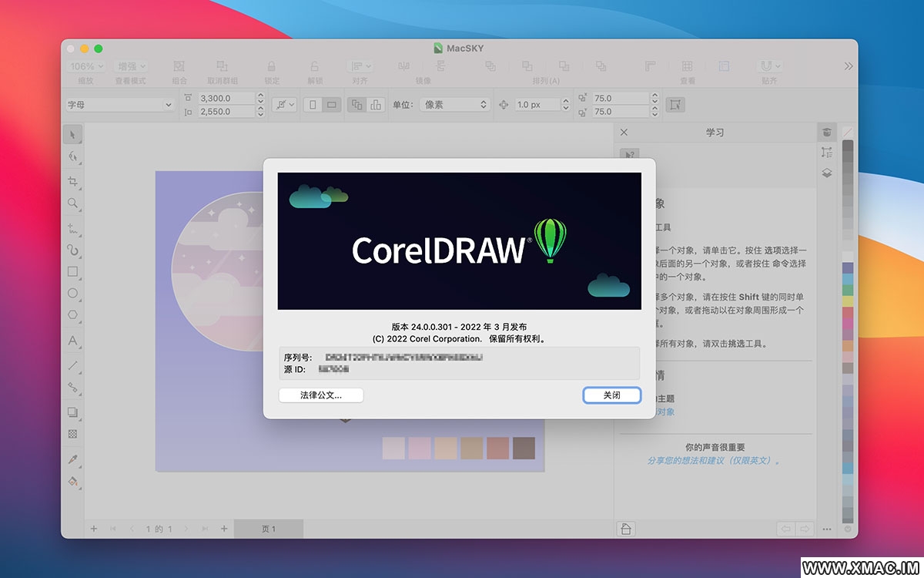
Task: Click the page width stepper arrows
Action: click(260, 99)
